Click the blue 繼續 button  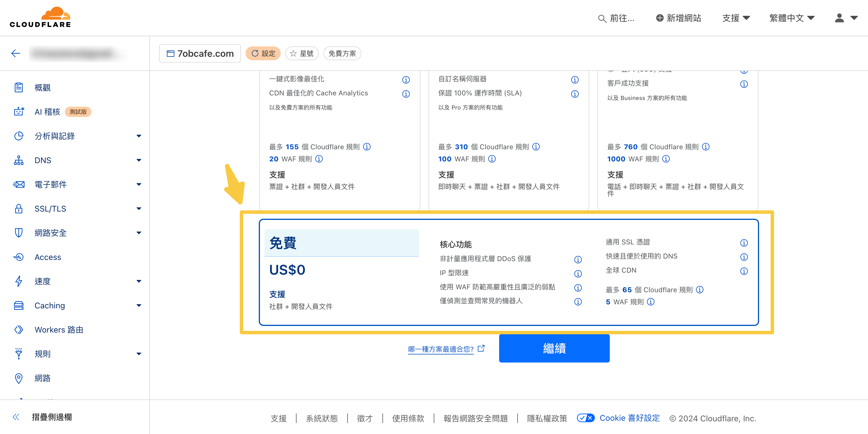click(x=554, y=348)
